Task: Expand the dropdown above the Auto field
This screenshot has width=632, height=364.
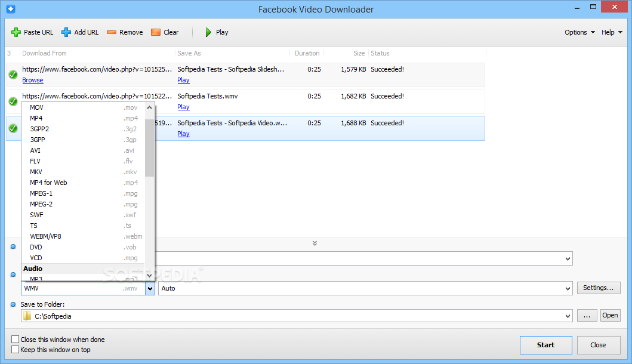Action: point(568,258)
